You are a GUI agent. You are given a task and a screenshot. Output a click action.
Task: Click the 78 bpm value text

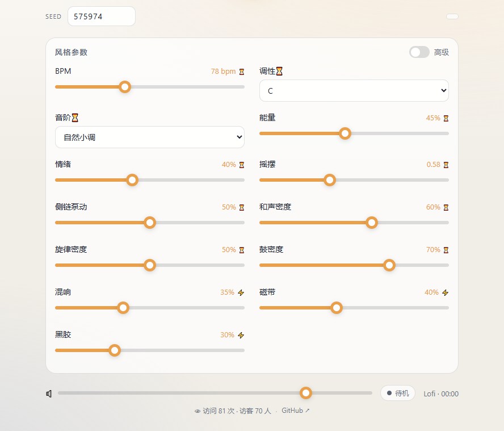click(x=224, y=72)
